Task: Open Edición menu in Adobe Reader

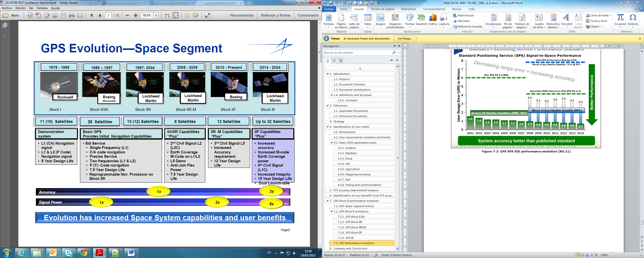Action: click(20, 8)
